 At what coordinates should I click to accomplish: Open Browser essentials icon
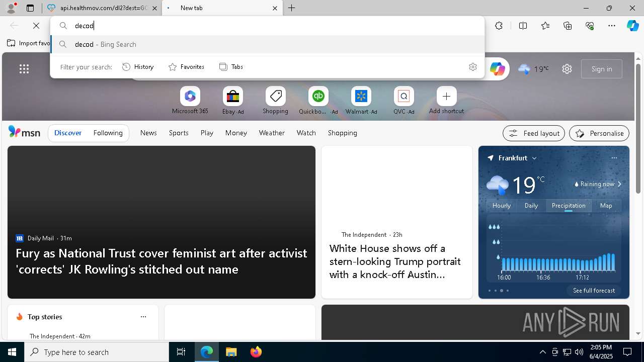(590, 26)
